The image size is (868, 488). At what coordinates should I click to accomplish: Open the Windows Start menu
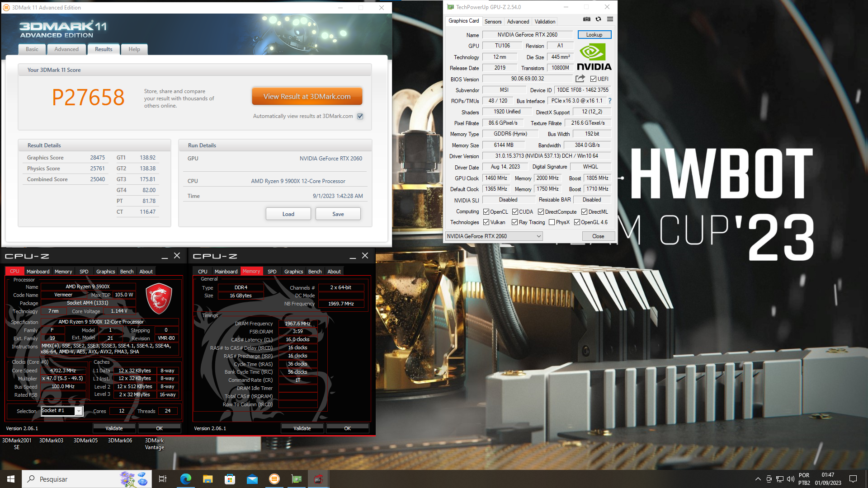pyautogui.click(x=11, y=479)
